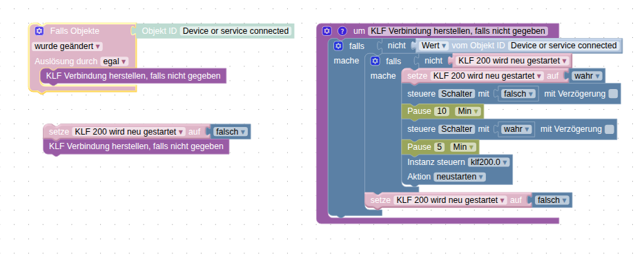Open the wahr dropdown after setze auf
Screen dimensions: 644x263
point(587,76)
